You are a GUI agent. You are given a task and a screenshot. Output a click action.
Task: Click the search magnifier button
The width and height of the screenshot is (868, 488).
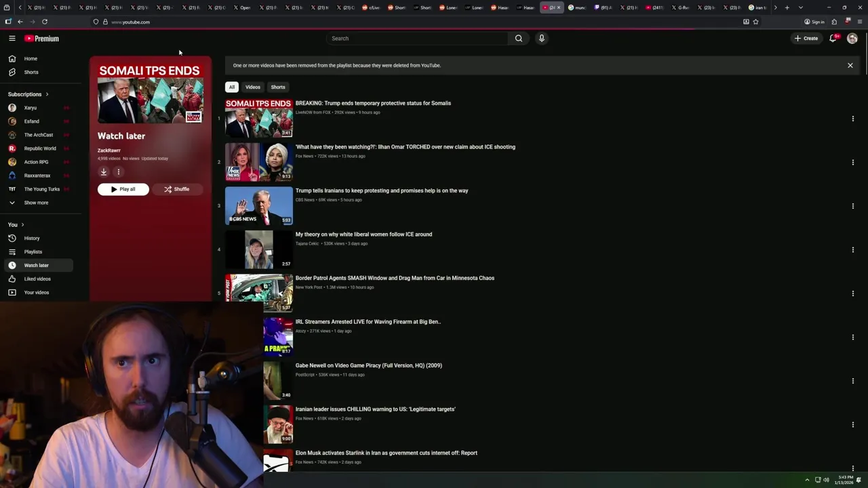point(519,39)
